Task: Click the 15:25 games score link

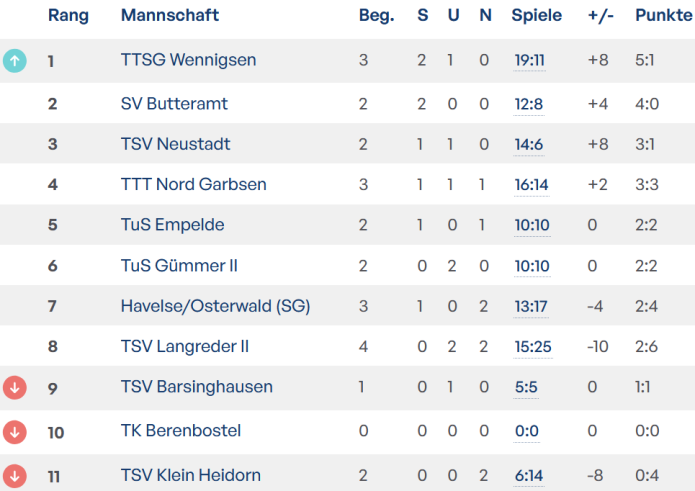Action: coord(530,347)
